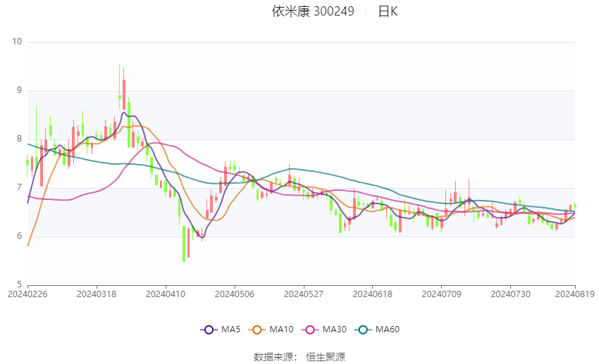
Task: Click the 20240226 date label
Action: (x=27, y=293)
